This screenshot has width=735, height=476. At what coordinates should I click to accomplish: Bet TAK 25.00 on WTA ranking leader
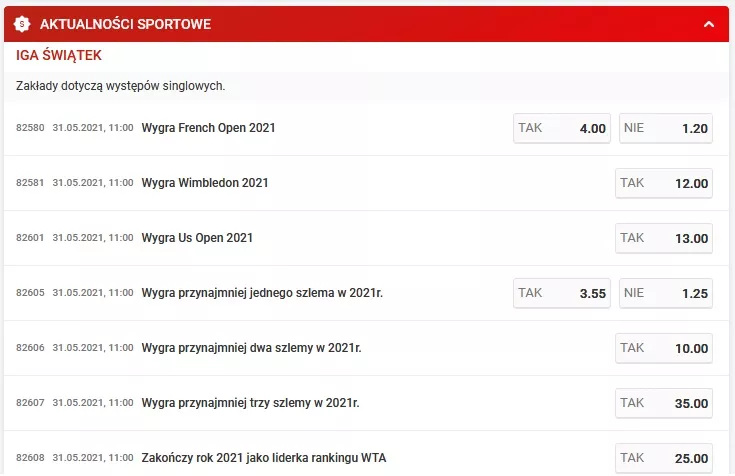pos(664,458)
